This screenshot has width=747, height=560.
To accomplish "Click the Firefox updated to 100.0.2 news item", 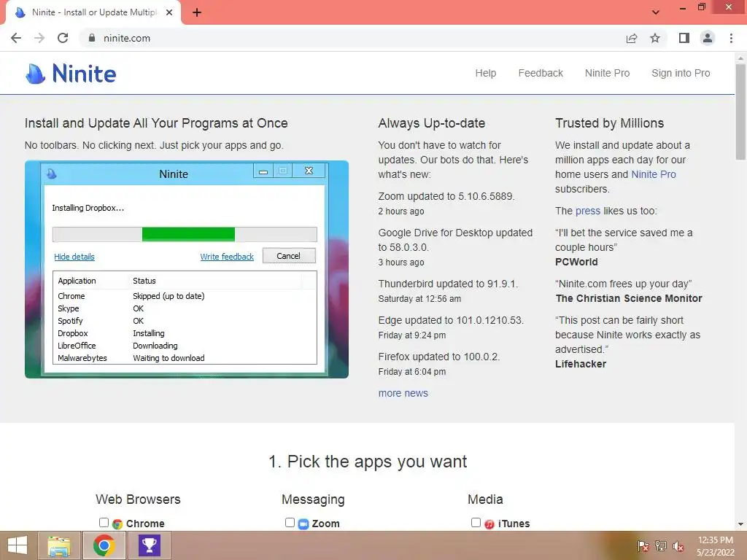I will pyautogui.click(x=438, y=357).
